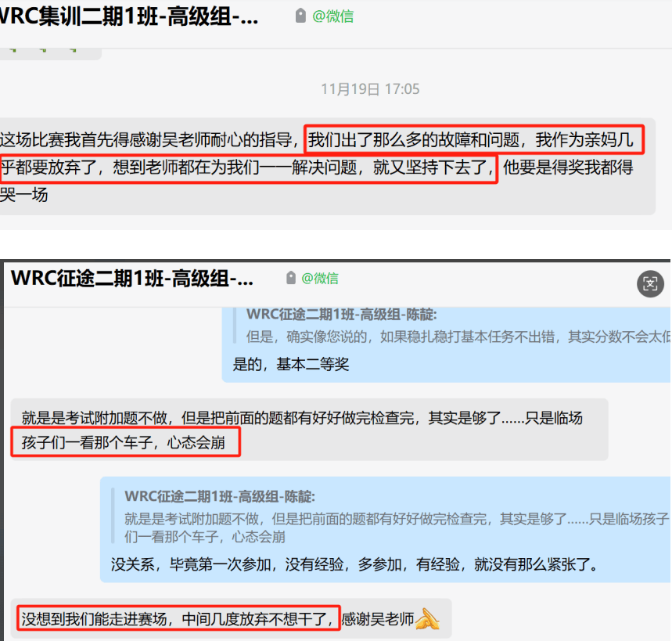Click the lock badge beside lower @微信
The height and width of the screenshot is (641, 672).
point(291,278)
